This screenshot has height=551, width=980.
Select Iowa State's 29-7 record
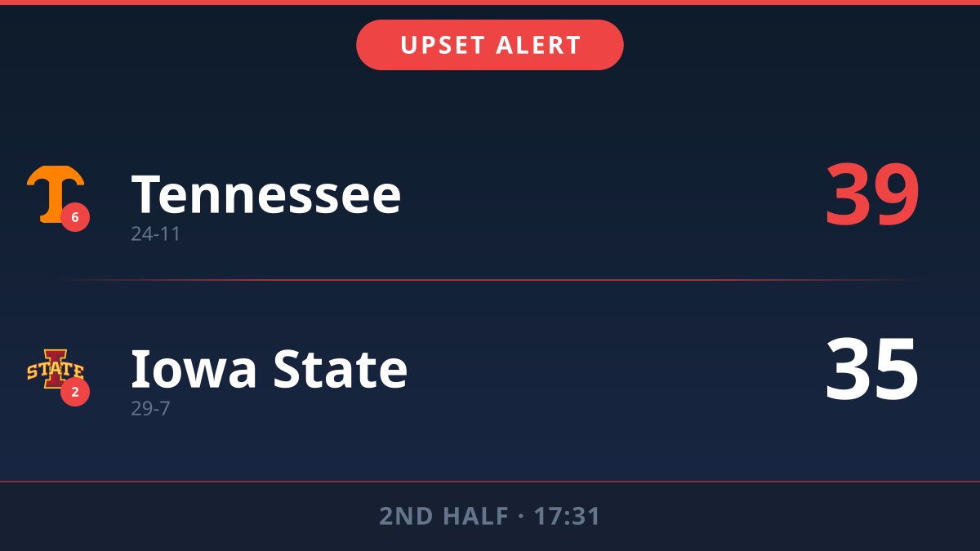(150, 409)
